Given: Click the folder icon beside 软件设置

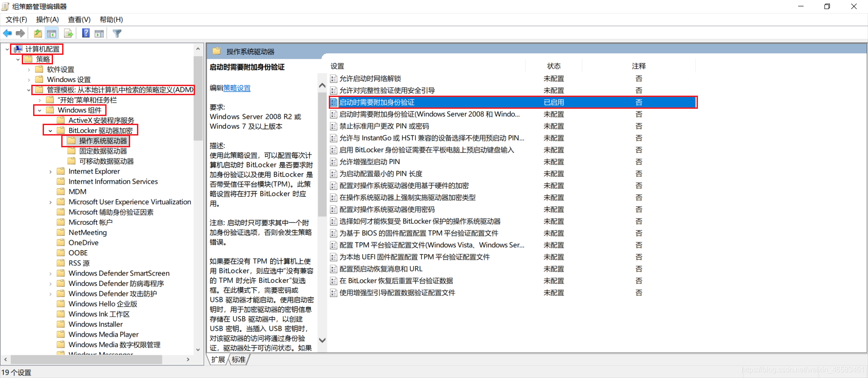Looking at the screenshot, I should tap(39, 69).
